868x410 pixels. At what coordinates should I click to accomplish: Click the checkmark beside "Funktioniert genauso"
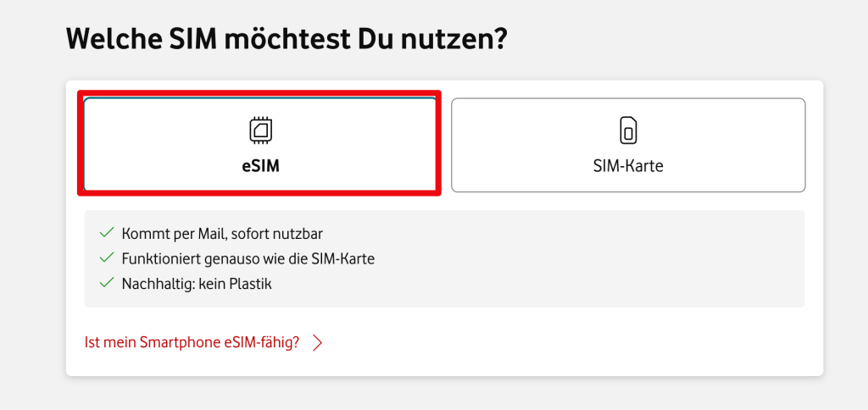point(106,258)
